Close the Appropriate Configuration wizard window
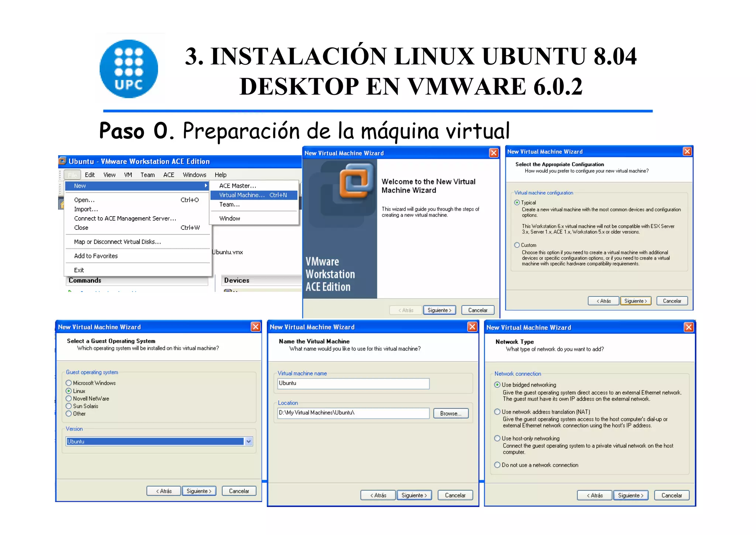 click(x=687, y=151)
